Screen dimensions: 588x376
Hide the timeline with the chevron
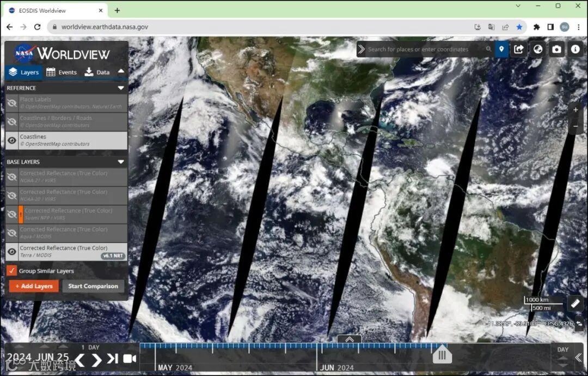pos(579,357)
